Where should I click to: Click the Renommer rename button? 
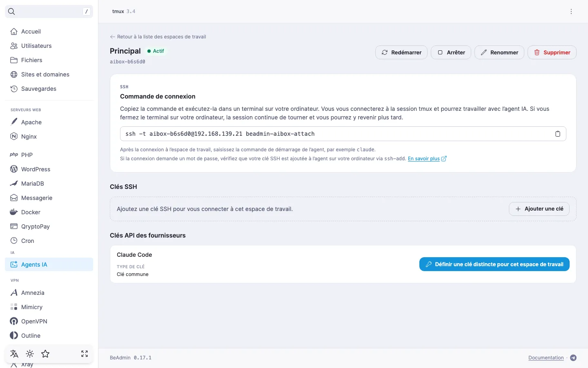click(x=499, y=52)
